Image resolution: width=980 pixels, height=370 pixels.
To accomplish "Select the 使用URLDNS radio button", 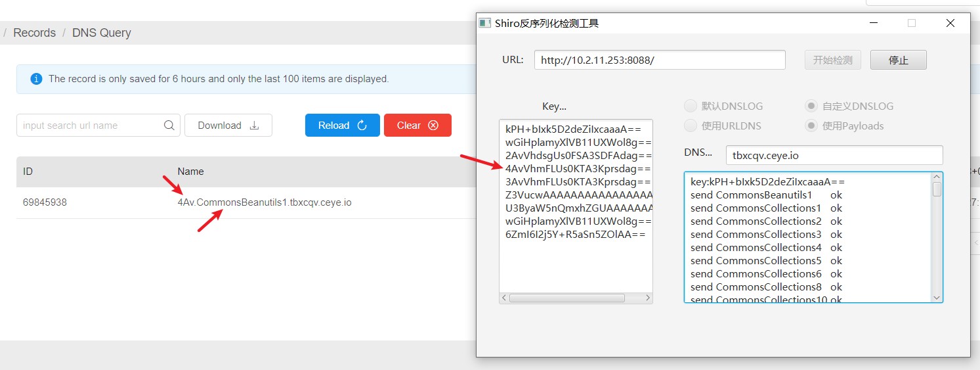I will pyautogui.click(x=690, y=126).
